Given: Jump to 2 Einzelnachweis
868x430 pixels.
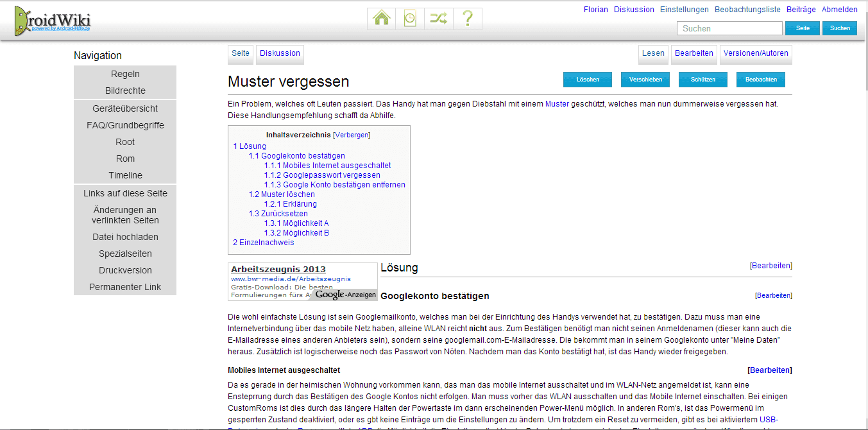Looking at the screenshot, I should click(264, 243).
